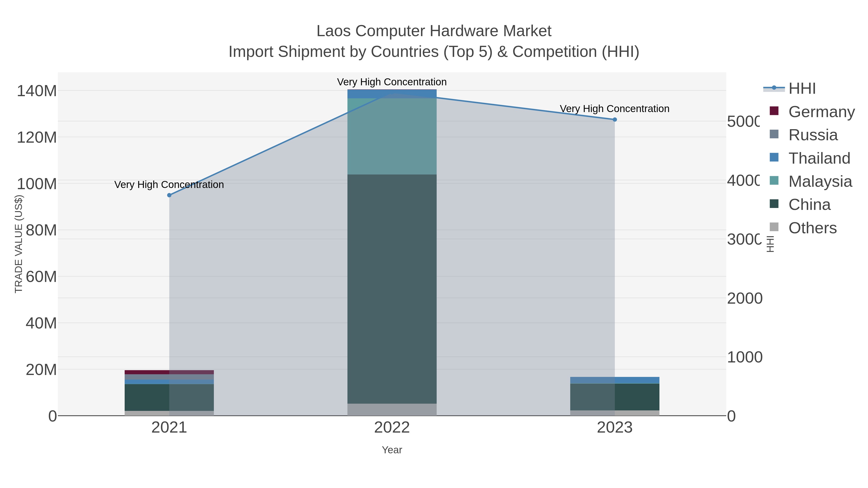Toggle Others series in legend

(x=803, y=228)
